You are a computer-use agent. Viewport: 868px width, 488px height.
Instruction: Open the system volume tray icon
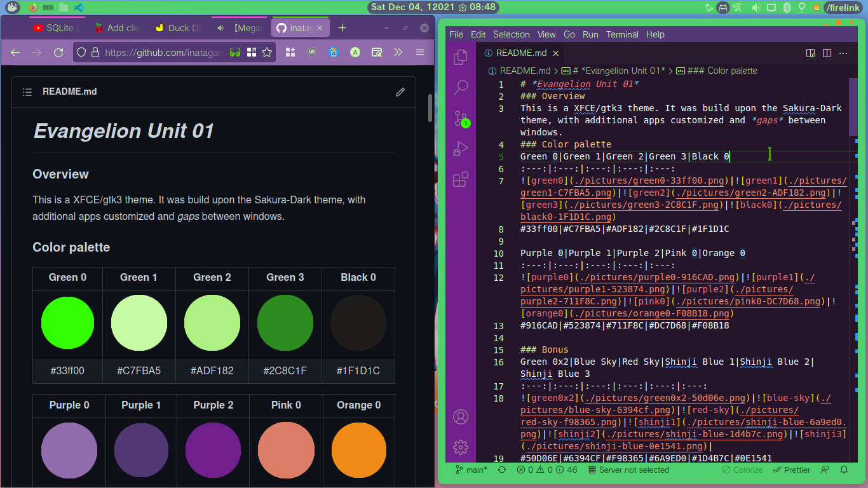point(756,8)
